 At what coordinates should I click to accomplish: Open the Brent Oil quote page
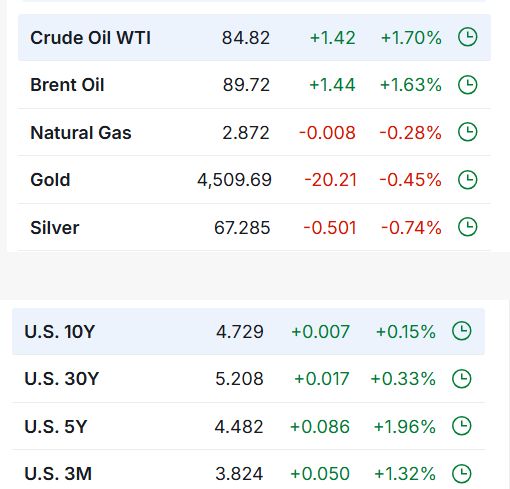[x=67, y=85]
